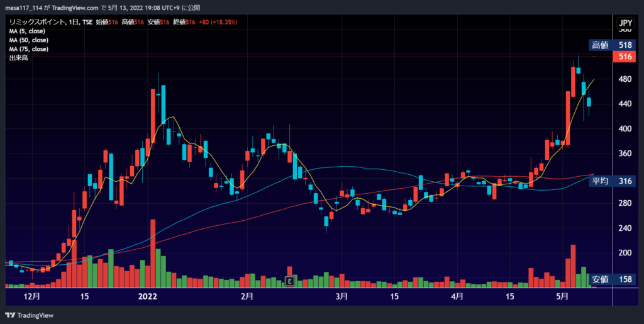Click the 5月 label on the time axis
This screenshot has height=324, width=644.
(x=563, y=296)
